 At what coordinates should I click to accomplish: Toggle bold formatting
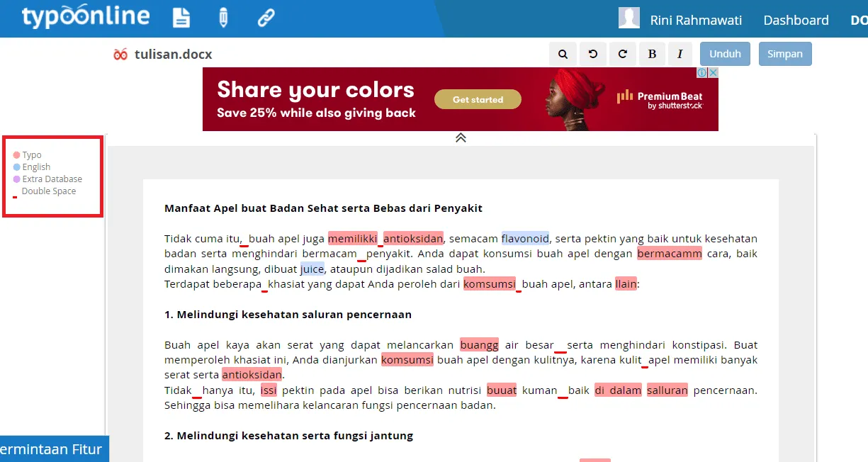[x=652, y=54]
